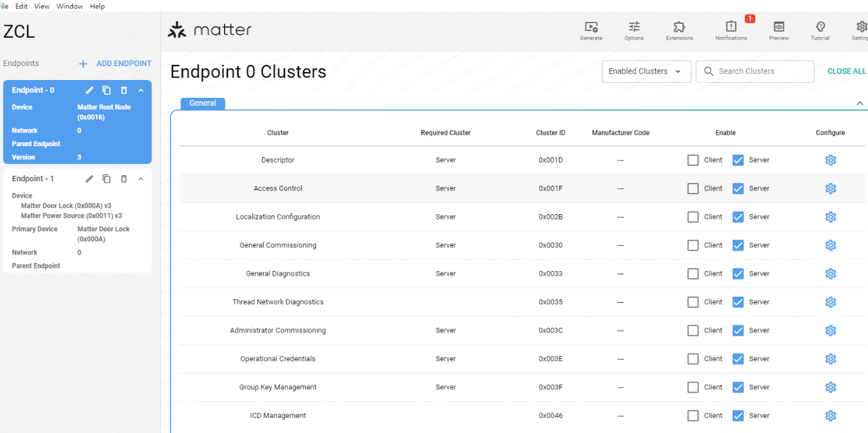Uncheck Server checkbox for Operational Credentials
Image resolution: width=868 pixels, height=433 pixels.
739,359
